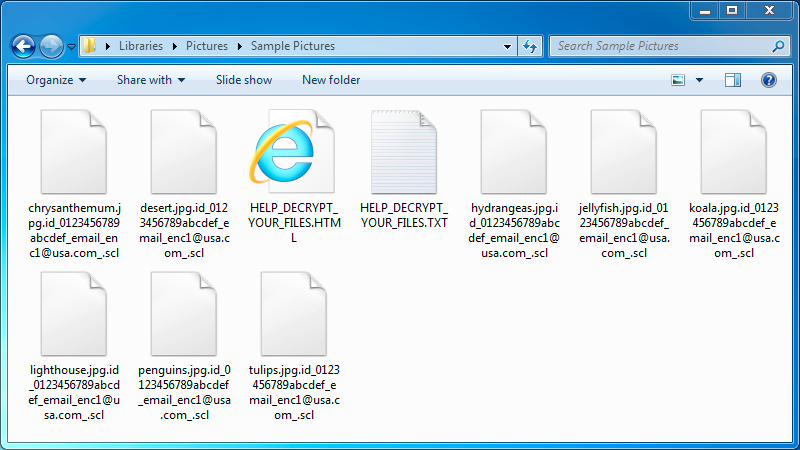Expand the view options dropdown arrow
Screen dimensions: 800x450
[x=699, y=80]
